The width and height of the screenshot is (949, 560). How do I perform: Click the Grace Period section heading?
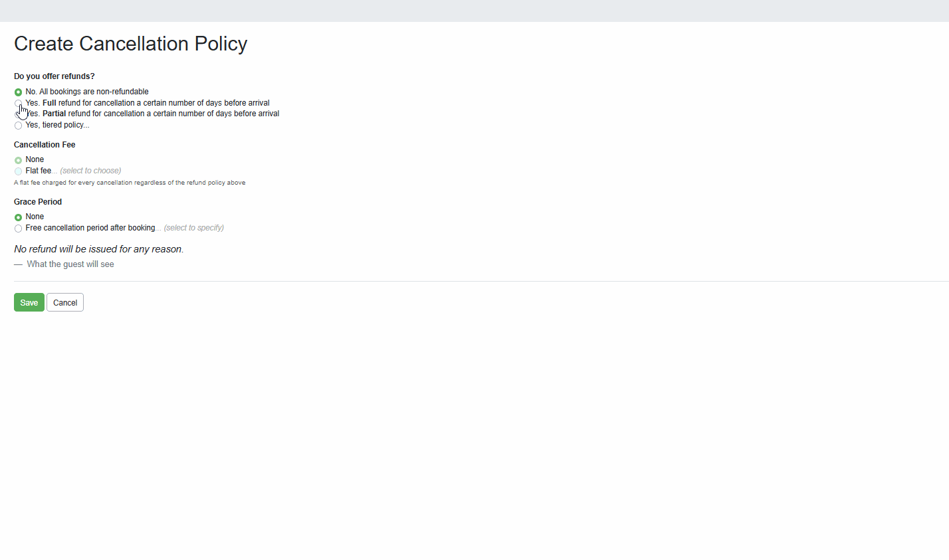tap(38, 201)
